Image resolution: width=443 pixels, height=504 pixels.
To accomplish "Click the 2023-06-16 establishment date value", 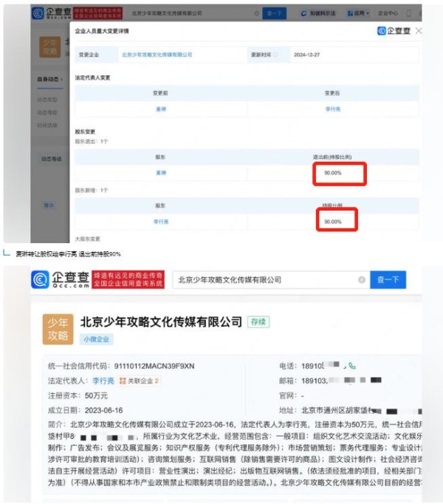I will (104, 410).
